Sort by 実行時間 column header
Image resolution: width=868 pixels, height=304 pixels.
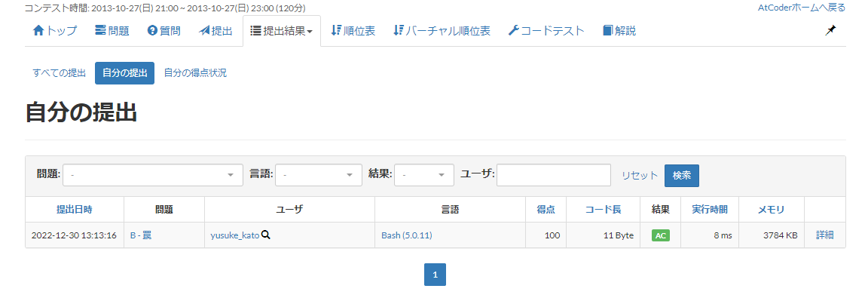pos(710,209)
